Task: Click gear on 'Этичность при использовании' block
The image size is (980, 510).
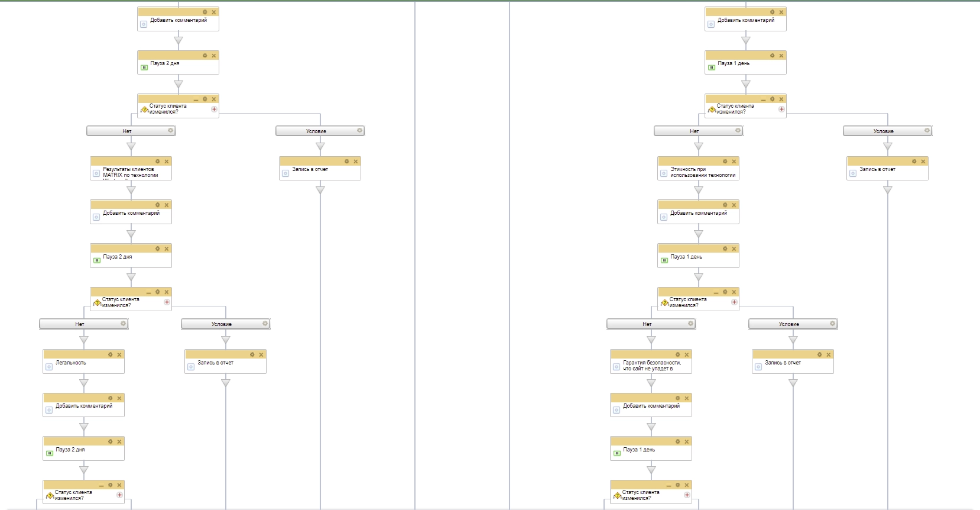Action: coord(725,161)
